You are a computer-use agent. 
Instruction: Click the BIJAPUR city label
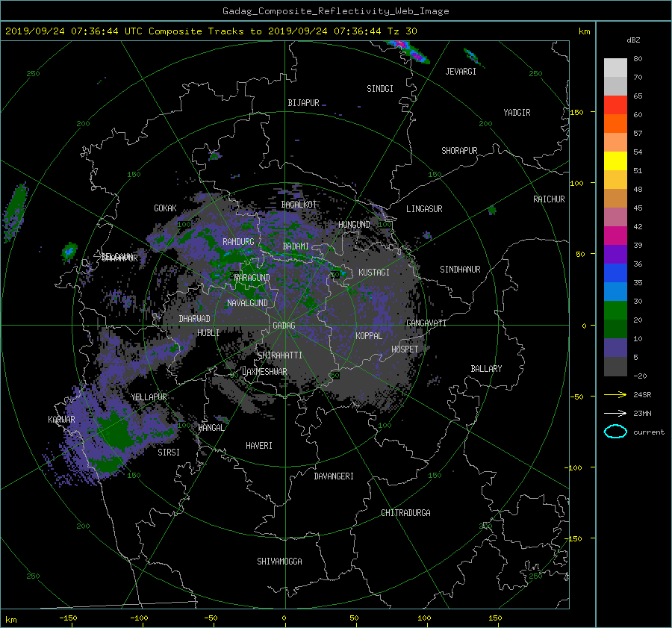click(303, 103)
